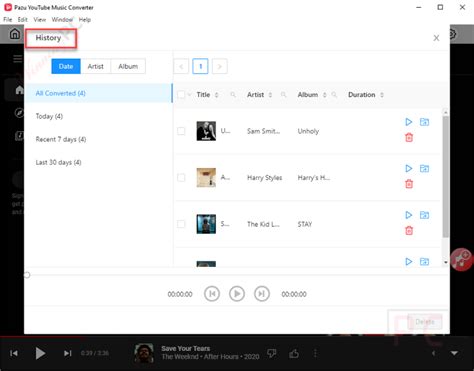Select page 1 of history

point(200,66)
